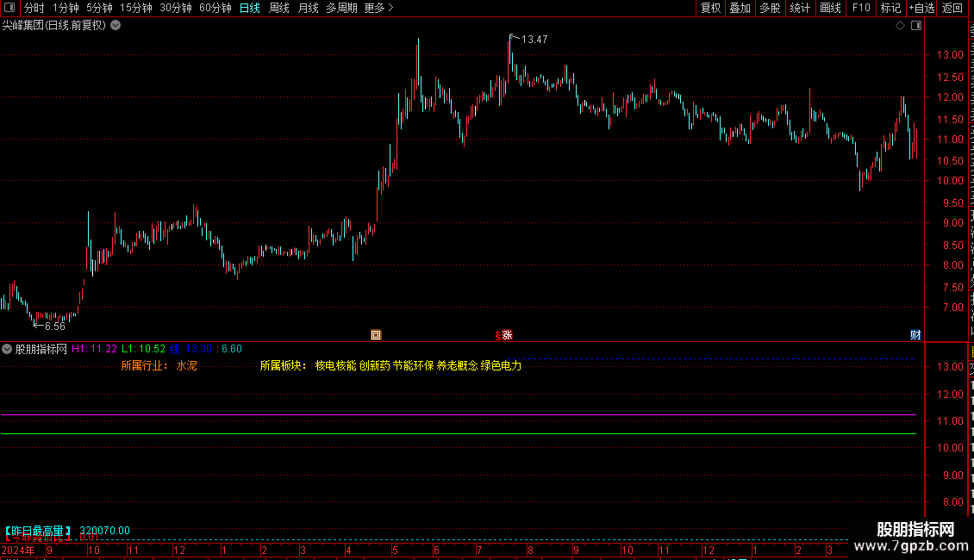This screenshot has height=560, width=974.
Task: Switch to 周线 weekly tab
Action: pos(279,8)
